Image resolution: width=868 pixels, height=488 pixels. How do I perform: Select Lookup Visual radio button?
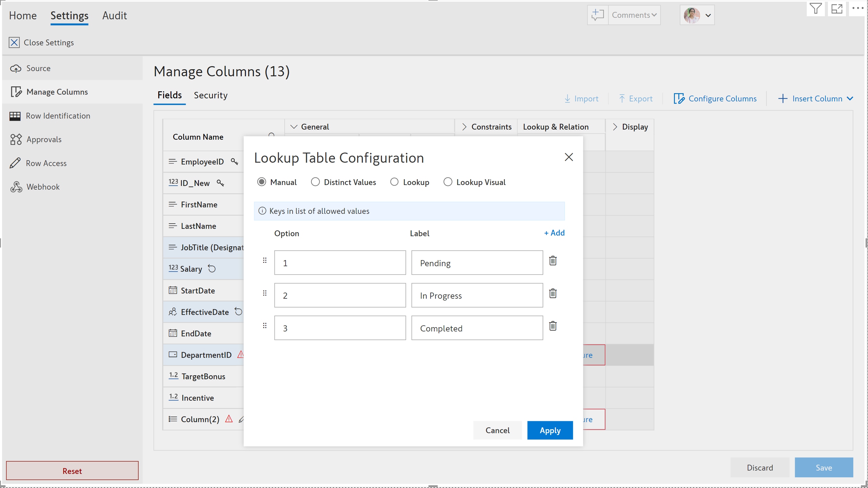coord(447,182)
